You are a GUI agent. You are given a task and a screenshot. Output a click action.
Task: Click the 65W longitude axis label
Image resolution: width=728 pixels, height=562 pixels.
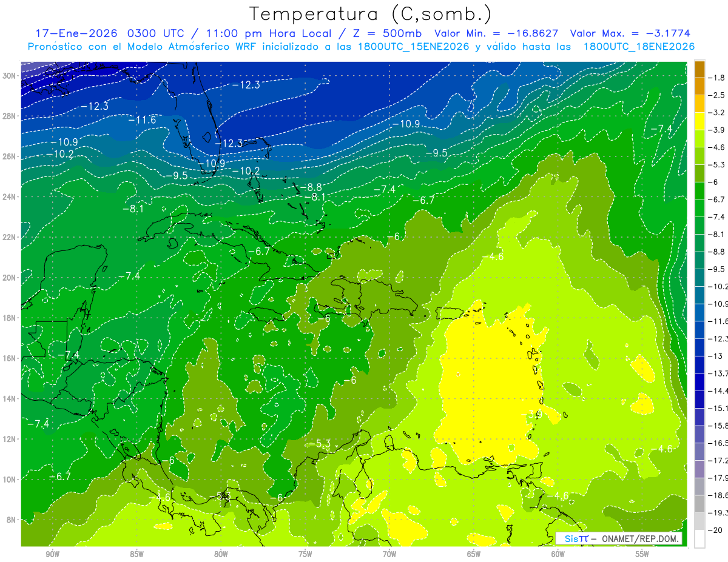coord(474,554)
